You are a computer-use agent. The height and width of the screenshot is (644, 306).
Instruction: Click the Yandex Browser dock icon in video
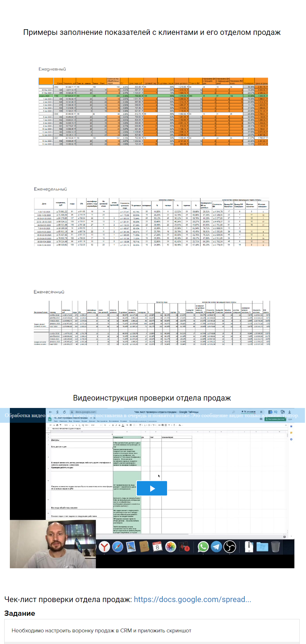pyautogui.click(x=104, y=547)
